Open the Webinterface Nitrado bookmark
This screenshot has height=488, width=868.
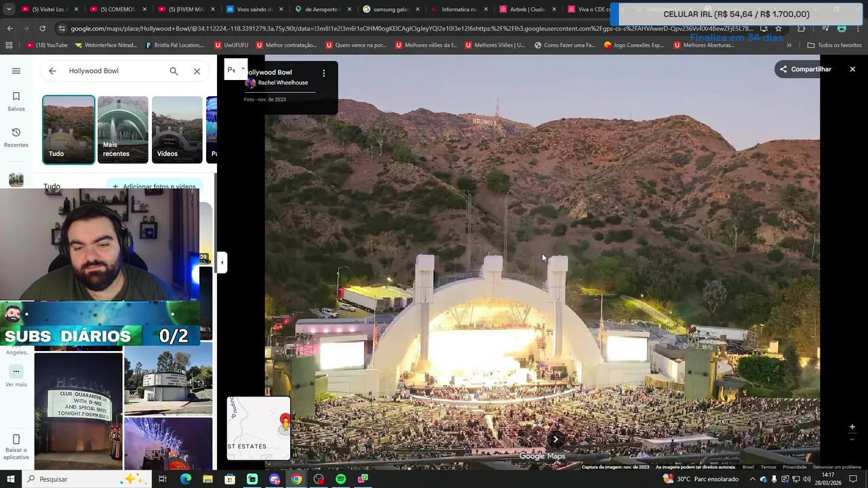[106, 45]
